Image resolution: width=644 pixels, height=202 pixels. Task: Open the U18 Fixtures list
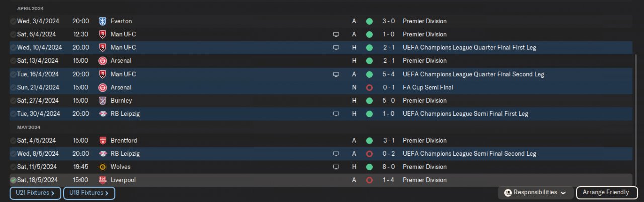coord(89,193)
